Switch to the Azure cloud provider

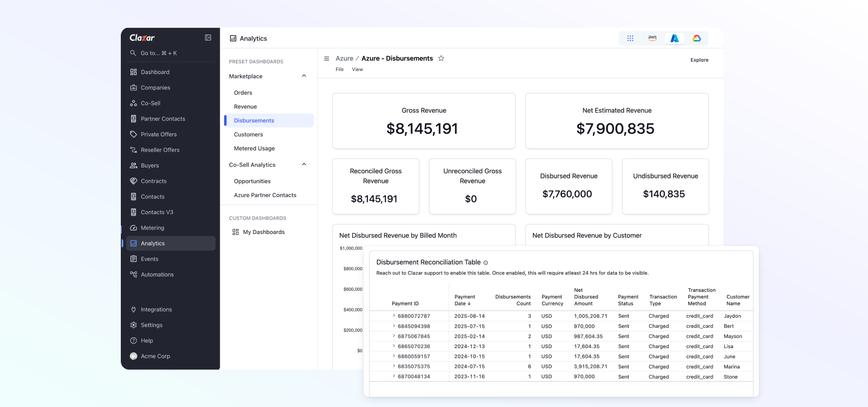(x=675, y=38)
